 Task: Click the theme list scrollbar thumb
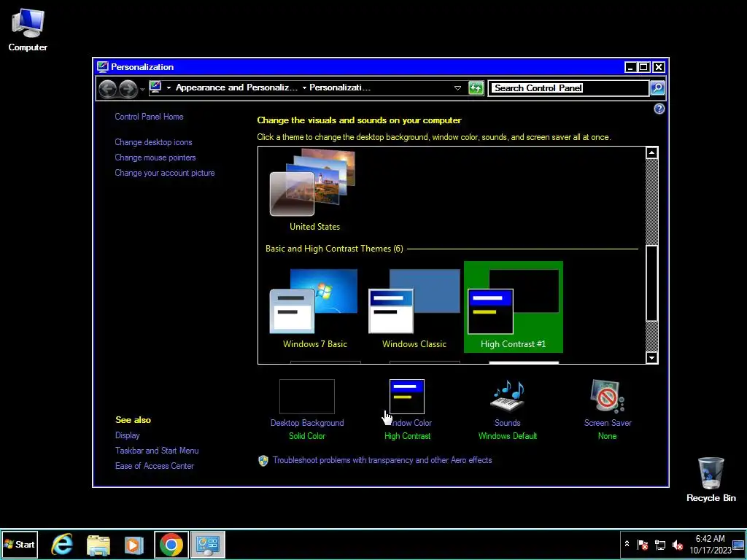click(x=651, y=284)
